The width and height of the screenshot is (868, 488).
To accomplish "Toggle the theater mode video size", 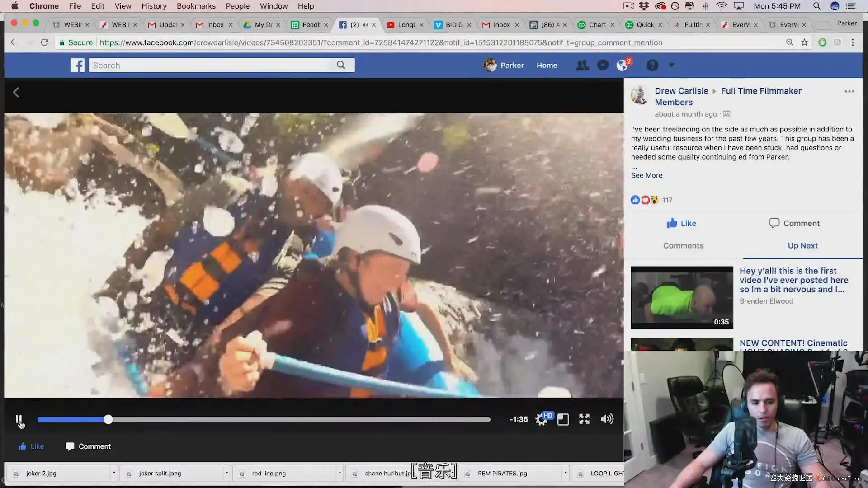I will click(563, 419).
